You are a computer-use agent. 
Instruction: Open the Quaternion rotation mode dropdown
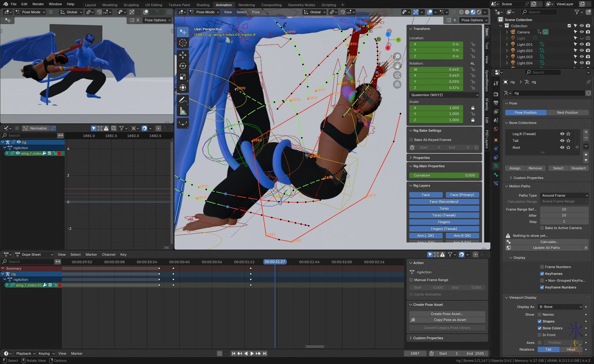coord(444,95)
